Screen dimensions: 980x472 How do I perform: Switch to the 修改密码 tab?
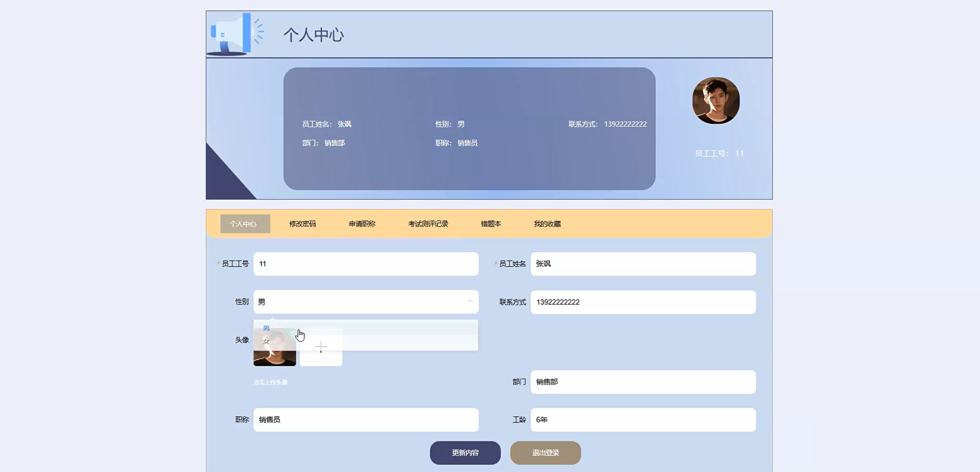pos(302,224)
